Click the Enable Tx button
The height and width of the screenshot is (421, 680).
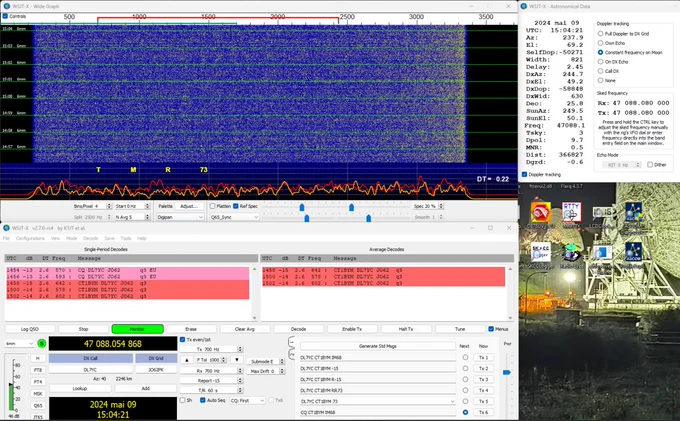coord(352,329)
